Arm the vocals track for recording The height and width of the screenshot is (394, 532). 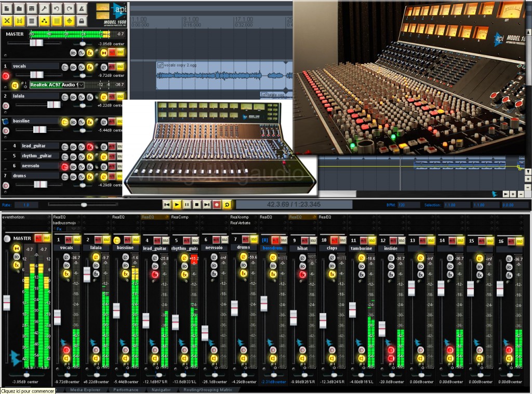(x=6, y=76)
